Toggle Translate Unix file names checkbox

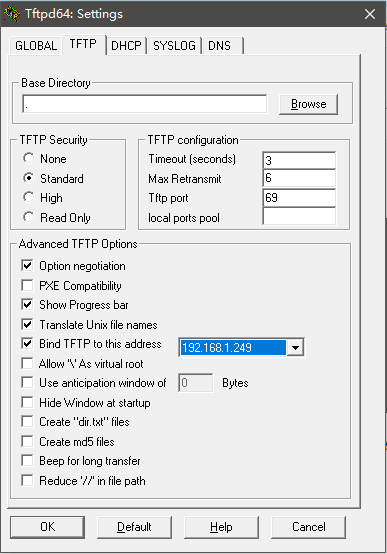(27, 324)
